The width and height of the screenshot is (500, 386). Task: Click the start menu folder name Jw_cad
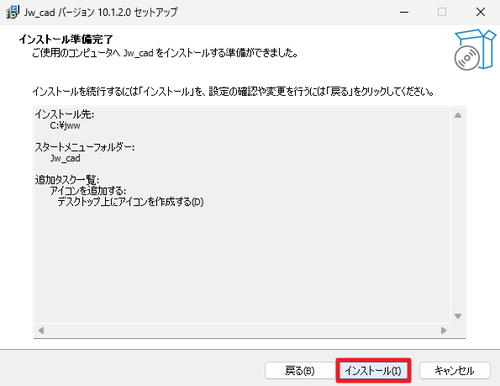tap(65, 158)
